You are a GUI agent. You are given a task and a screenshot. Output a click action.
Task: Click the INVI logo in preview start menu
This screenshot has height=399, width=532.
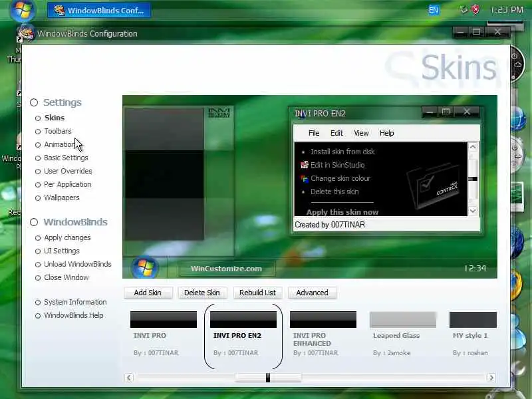pos(219,112)
